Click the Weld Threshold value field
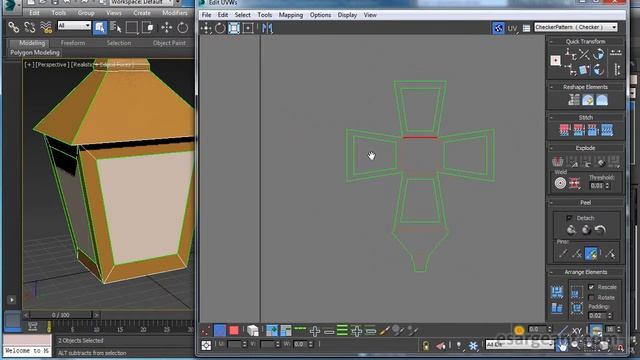640x360 pixels. pos(597,186)
